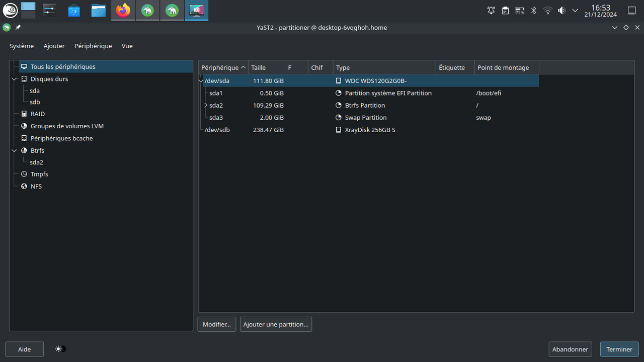Sort by the Chif column header
Image resolution: width=644 pixels, height=362 pixels.
[320, 67]
